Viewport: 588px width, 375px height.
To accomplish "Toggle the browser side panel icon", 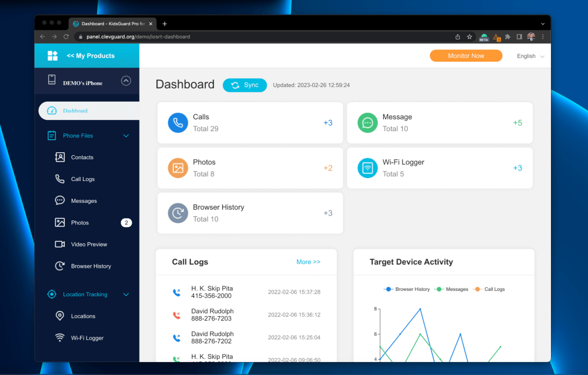I will [x=519, y=37].
